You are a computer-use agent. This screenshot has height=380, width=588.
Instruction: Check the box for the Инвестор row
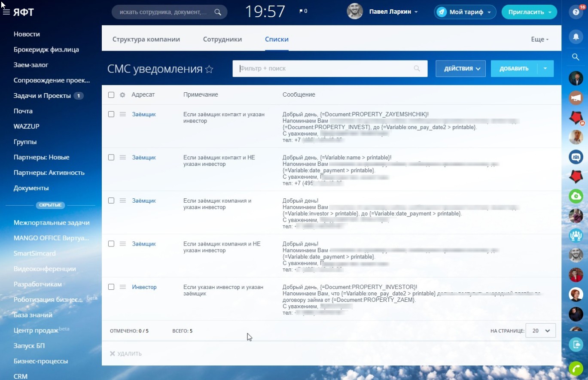(111, 287)
